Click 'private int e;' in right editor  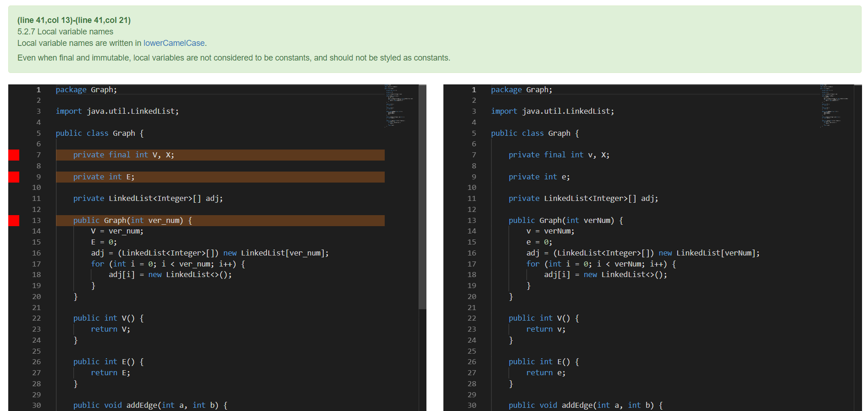[x=539, y=177]
